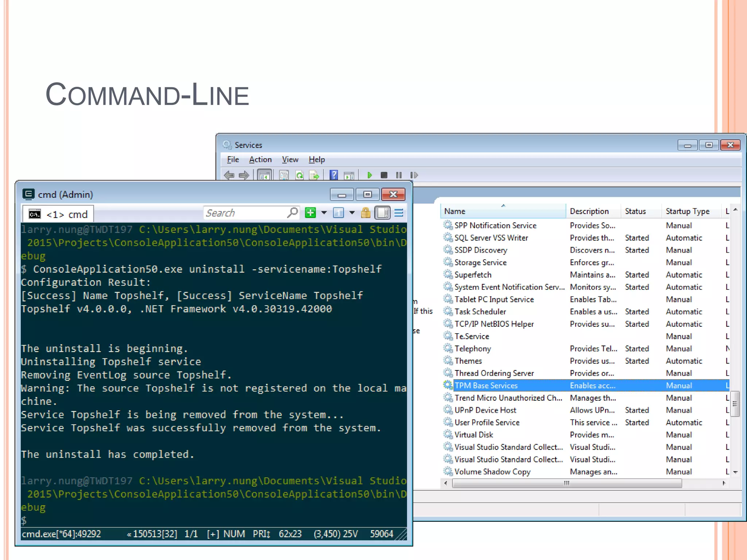The width and height of the screenshot is (747, 560).
Task: Select the Virtual Disk service row
Action: pyautogui.click(x=585, y=435)
